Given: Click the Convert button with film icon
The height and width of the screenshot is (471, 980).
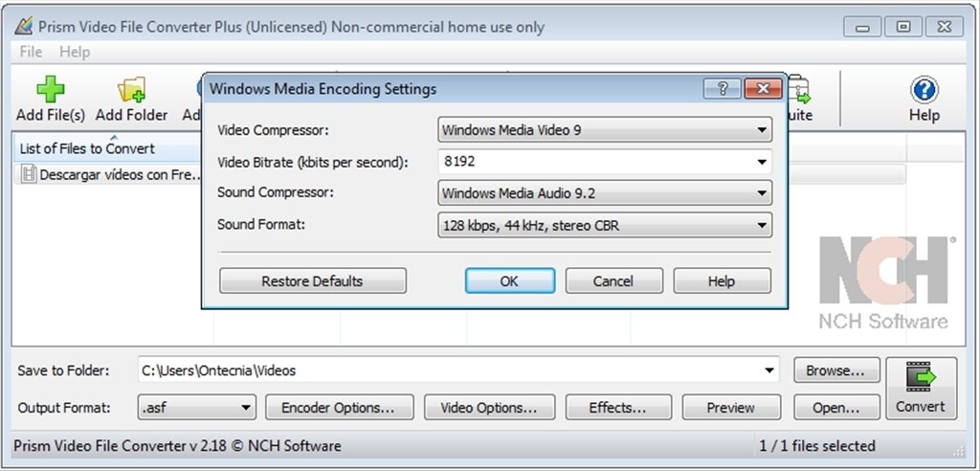Looking at the screenshot, I should [922, 388].
